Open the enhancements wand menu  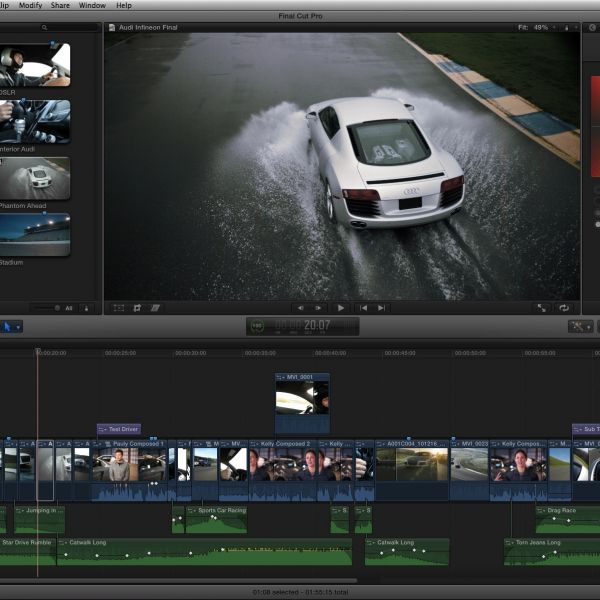point(581,326)
